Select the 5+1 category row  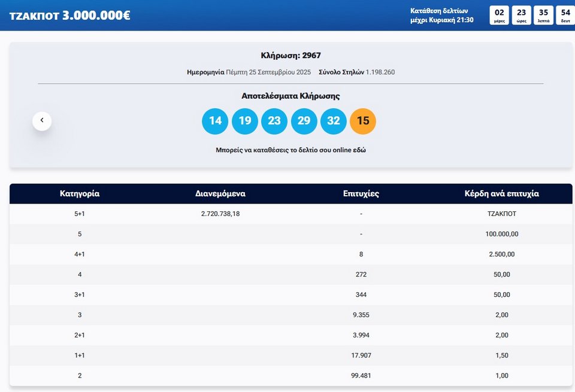click(x=80, y=214)
